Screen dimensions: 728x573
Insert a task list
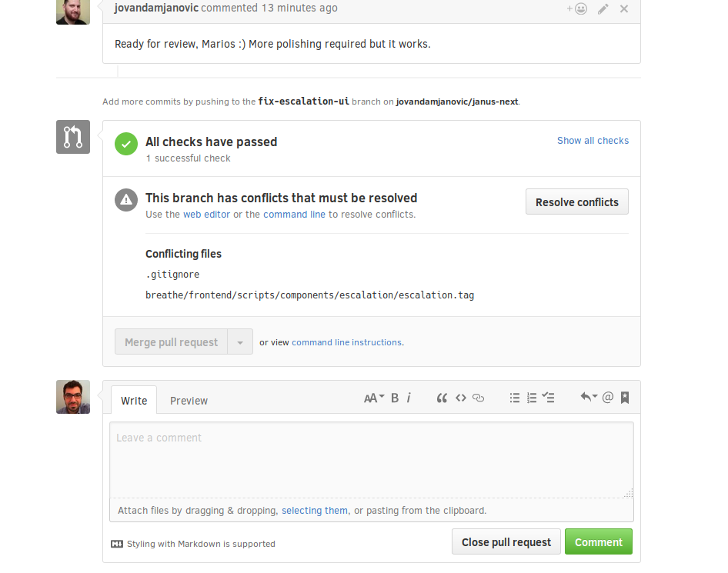549,398
